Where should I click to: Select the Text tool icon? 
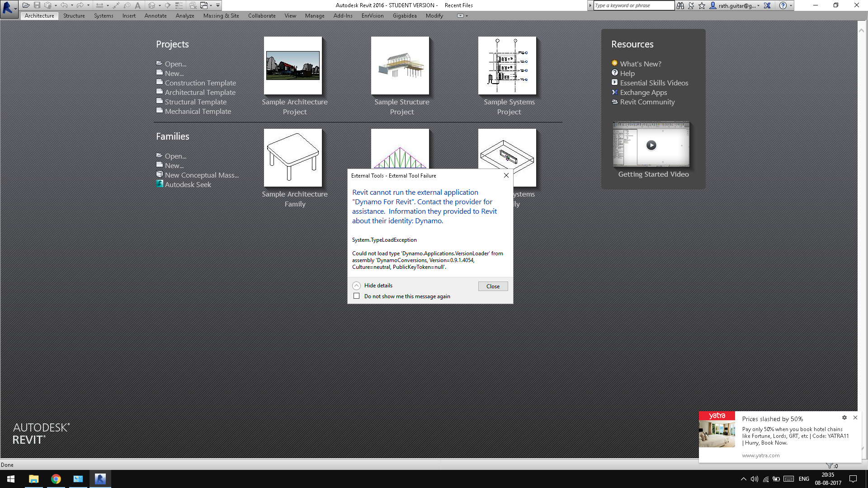pos(138,5)
